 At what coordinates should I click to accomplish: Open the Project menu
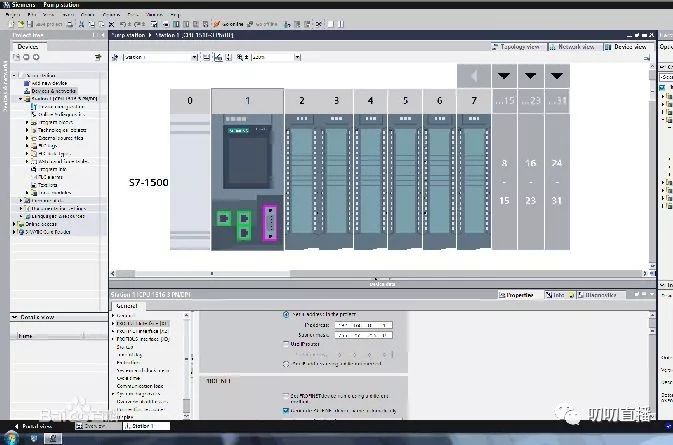pyautogui.click(x=13, y=15)
